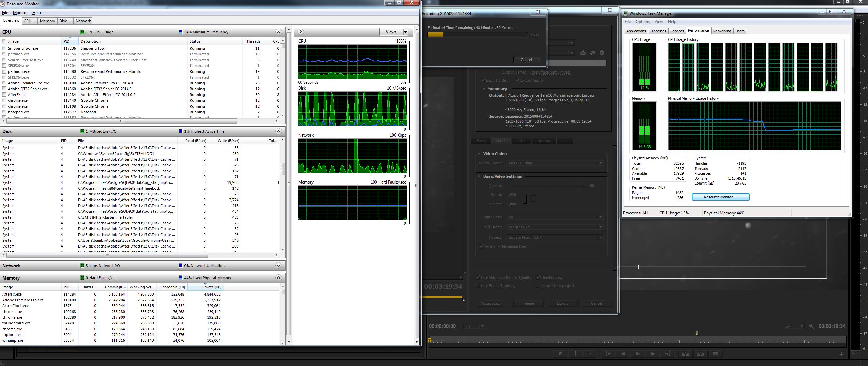Collapse the Disk section chevron
The height and width of the screenshot is (366, 868).
tap(278, 131)
